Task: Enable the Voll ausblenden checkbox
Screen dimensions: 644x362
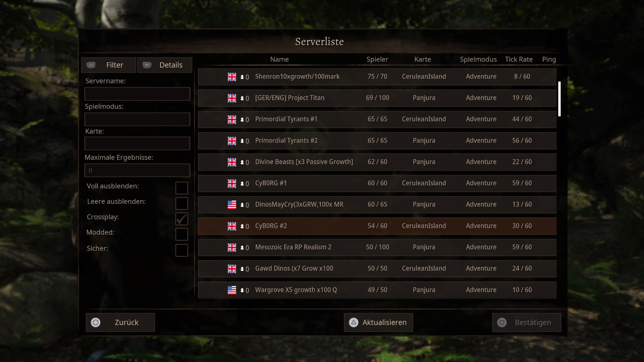Action: click(x=182, y=188)
